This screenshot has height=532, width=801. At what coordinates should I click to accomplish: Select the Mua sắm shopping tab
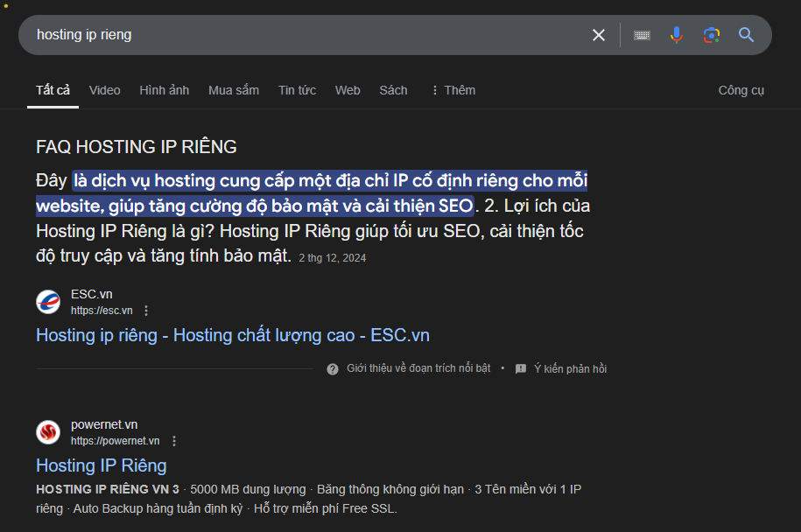233,90
